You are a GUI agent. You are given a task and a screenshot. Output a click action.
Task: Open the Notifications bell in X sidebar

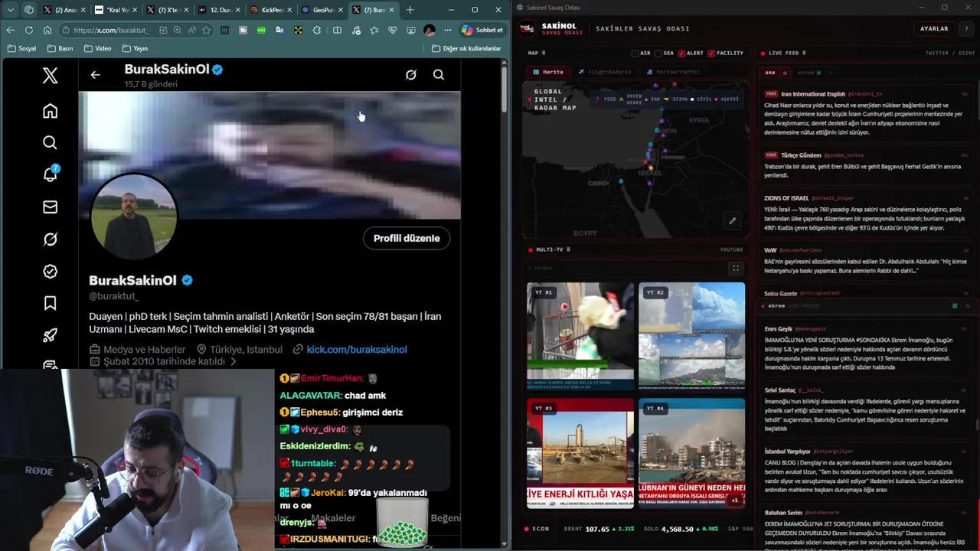(50, 174)
